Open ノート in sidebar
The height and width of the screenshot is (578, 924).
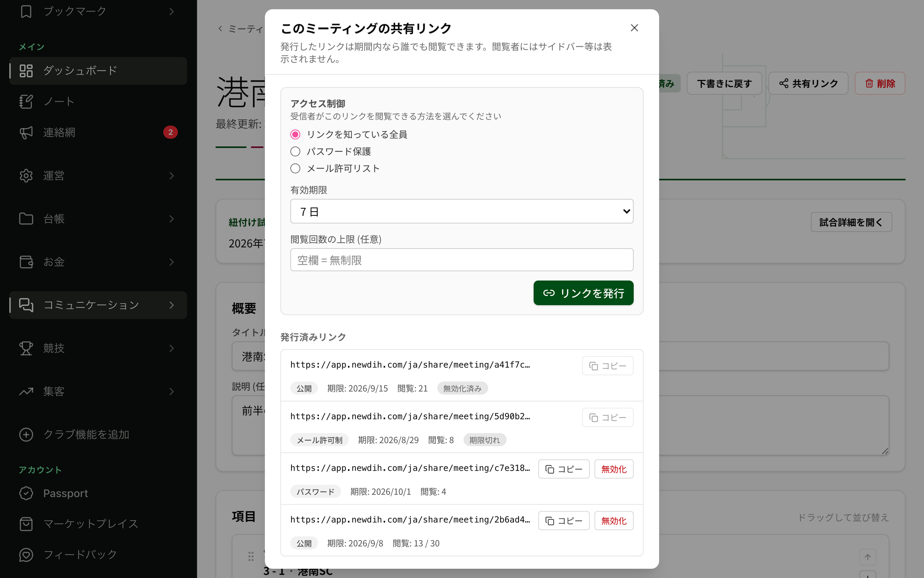[98, 102]
